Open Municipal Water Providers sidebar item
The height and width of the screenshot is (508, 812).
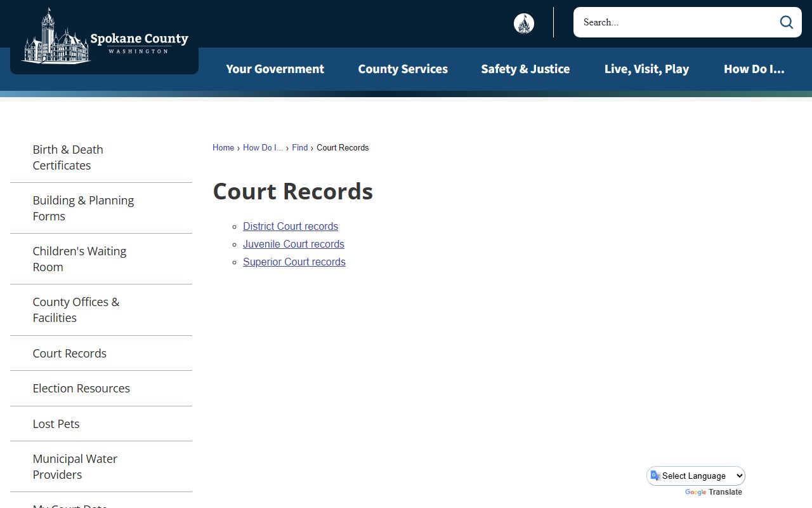click(x=101, y=467)
